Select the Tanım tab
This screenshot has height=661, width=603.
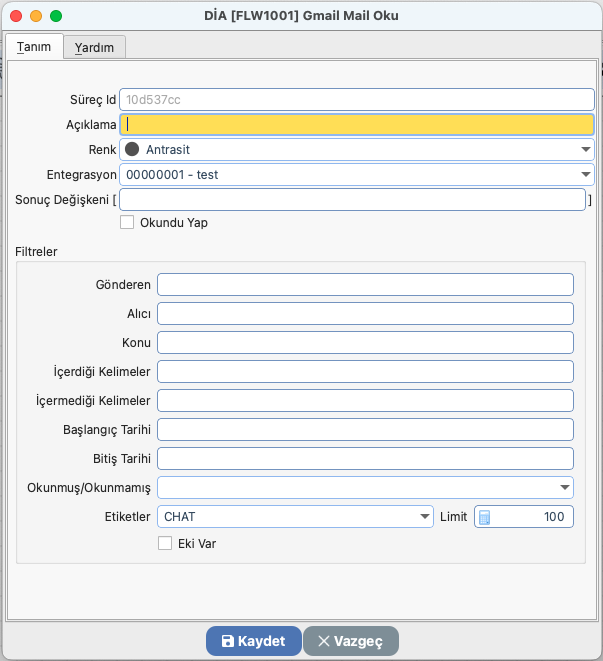point(34,47)
